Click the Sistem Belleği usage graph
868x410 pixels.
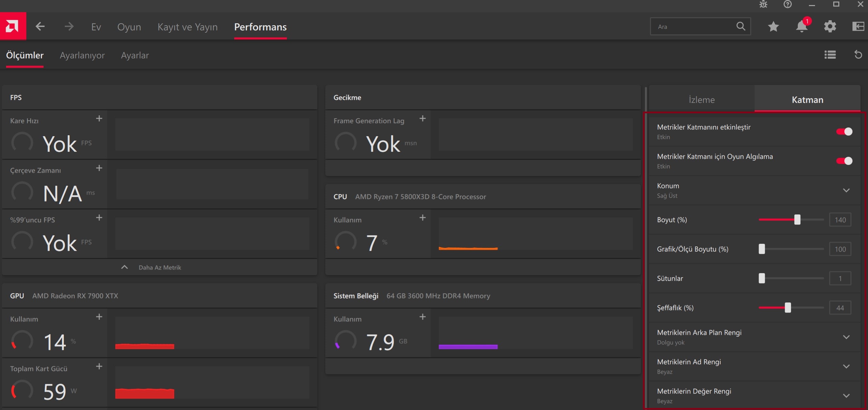[x=535, y=333]
